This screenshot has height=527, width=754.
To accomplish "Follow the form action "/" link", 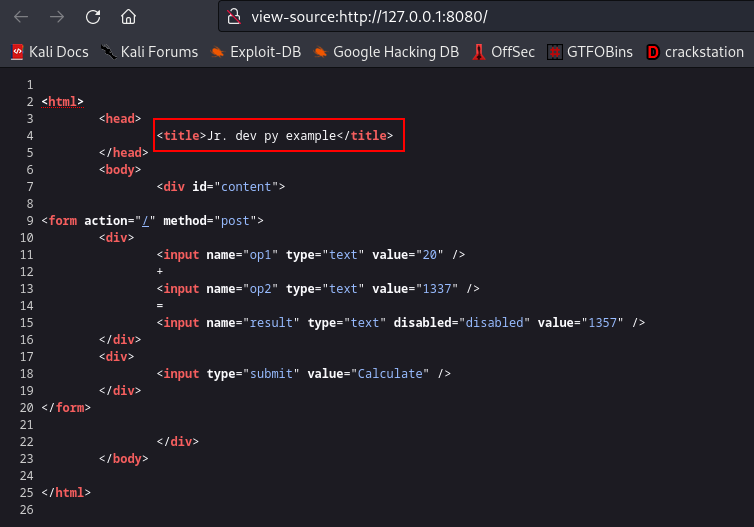I will (x=145, y=221).
